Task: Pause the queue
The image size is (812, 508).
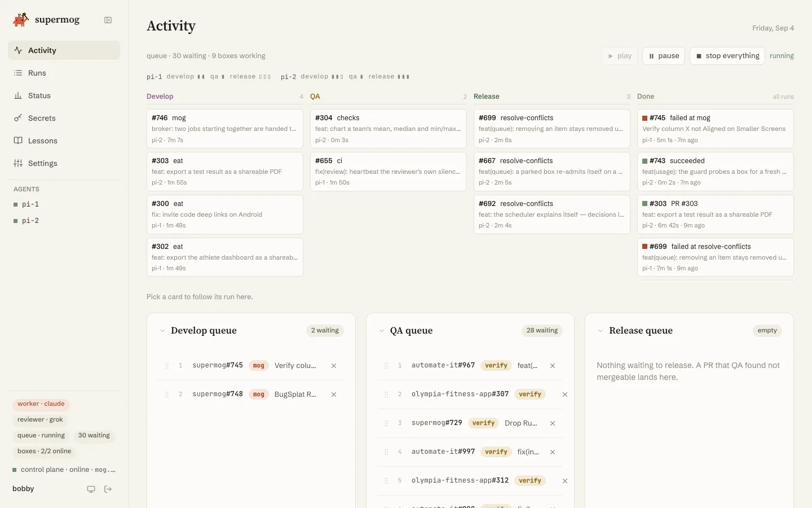Action: tap(664, 56)
